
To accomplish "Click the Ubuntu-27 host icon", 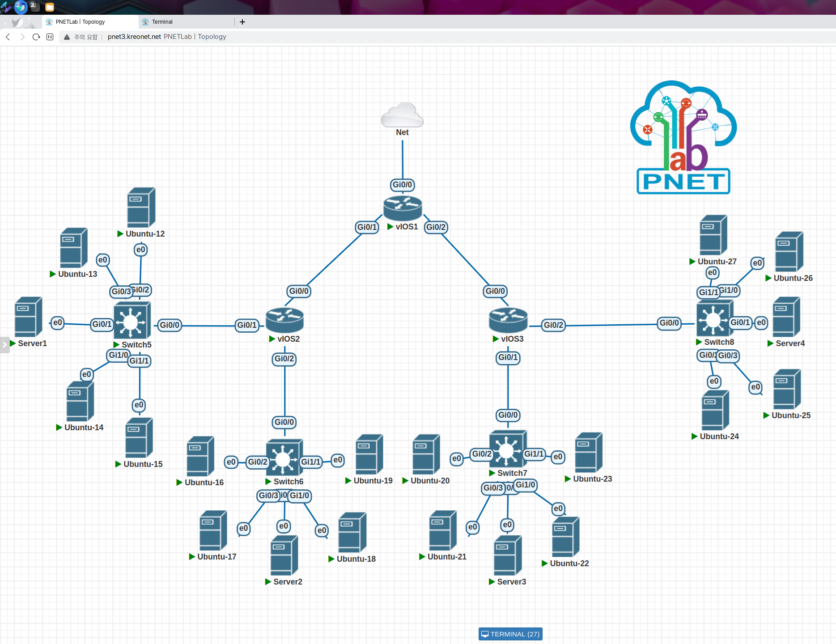I will coord(713,235).
